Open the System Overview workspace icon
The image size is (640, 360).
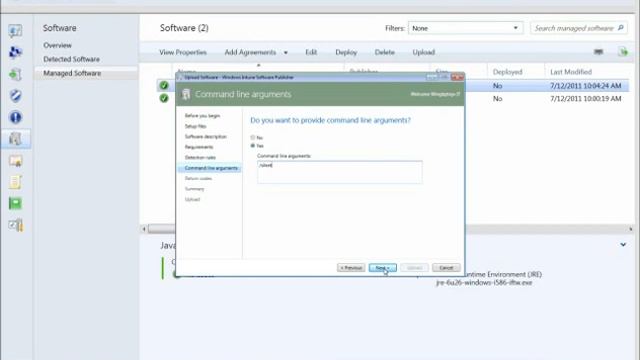(x=15, y=31)
